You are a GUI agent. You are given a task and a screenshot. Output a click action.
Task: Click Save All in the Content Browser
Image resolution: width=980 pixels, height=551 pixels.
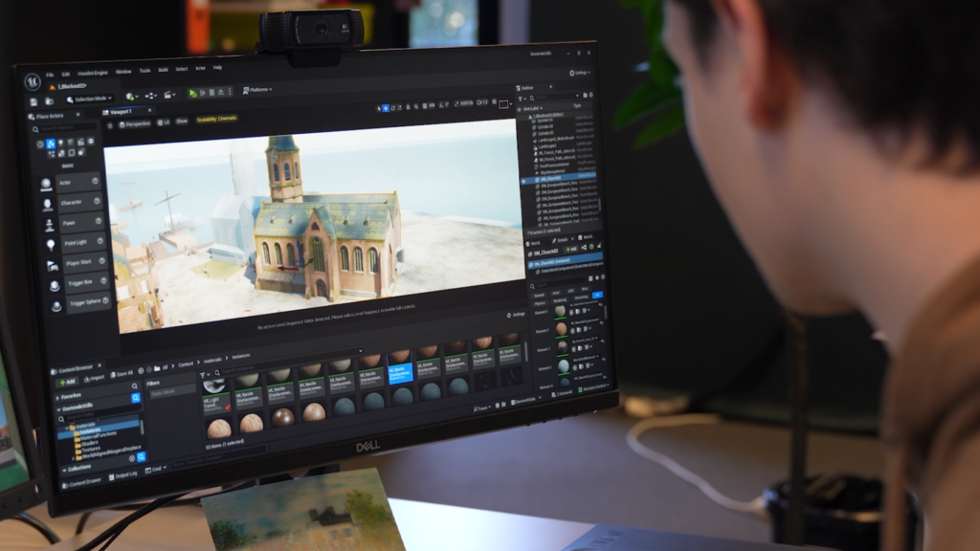pyautogui.click(x=122, y=374)
